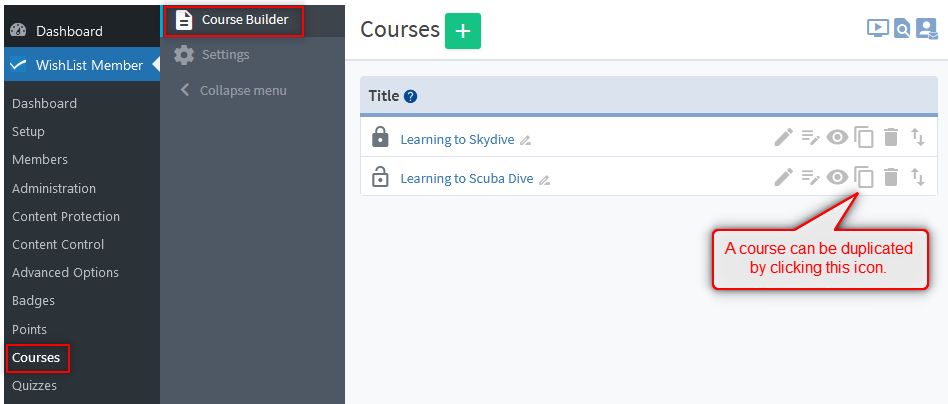Select Quizzes in the WishList Member menu
This screenshot has height=404, width=948.
34,385
